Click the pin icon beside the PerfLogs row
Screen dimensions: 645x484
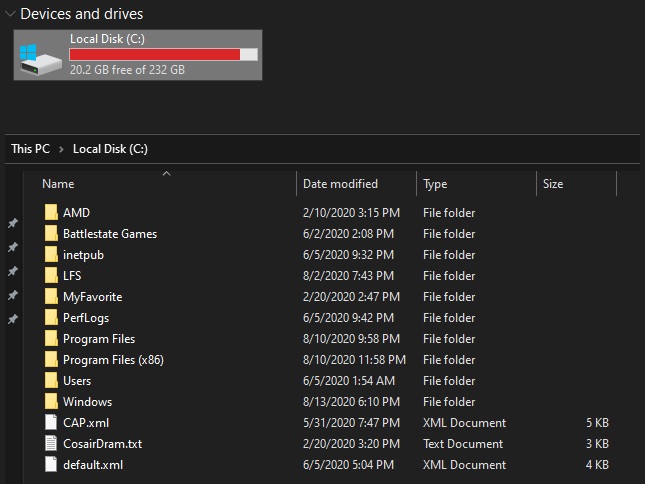pyautogui.click(x=13, y=319)
